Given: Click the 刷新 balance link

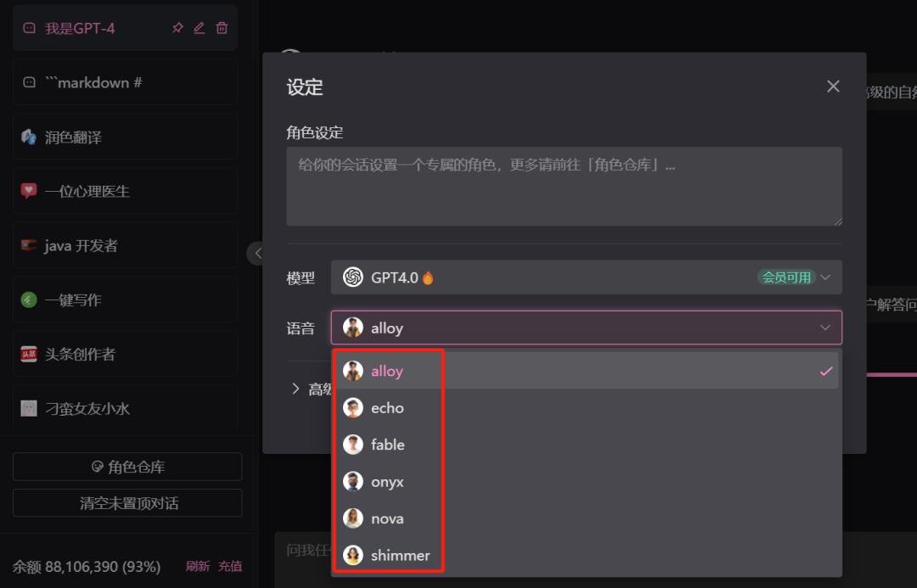Looking at the screenshot, I should click(x=198, y=566).
